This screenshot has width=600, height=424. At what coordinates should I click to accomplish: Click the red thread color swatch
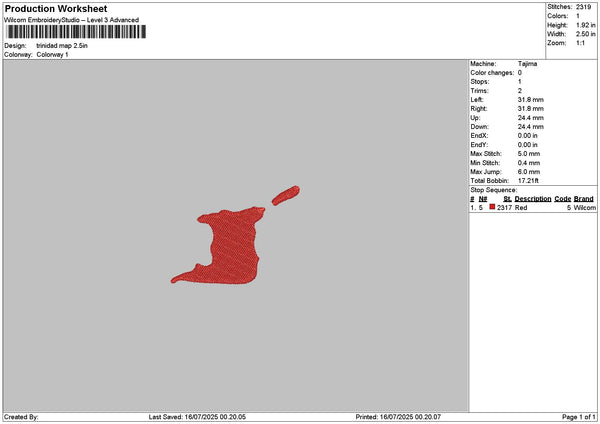tap(492, 207)
